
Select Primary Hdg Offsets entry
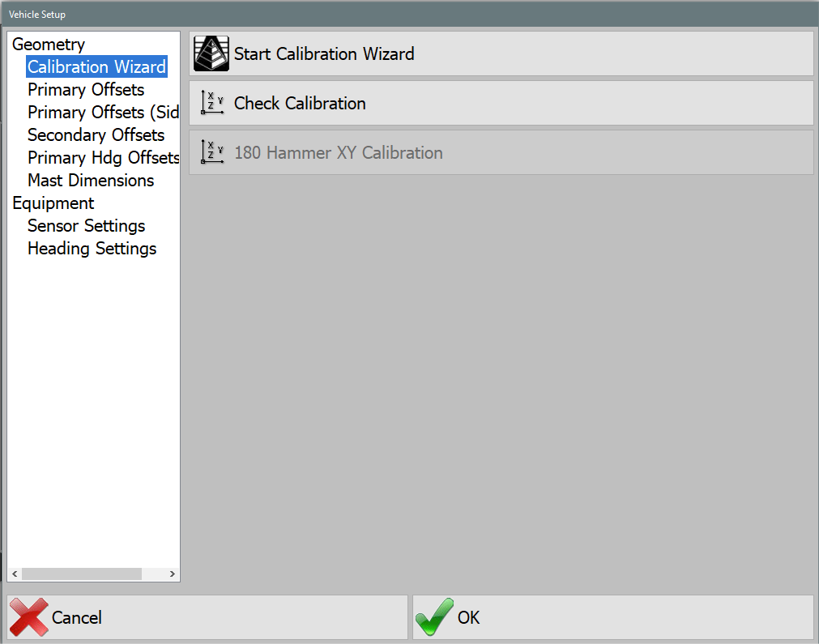pos(103,157)
